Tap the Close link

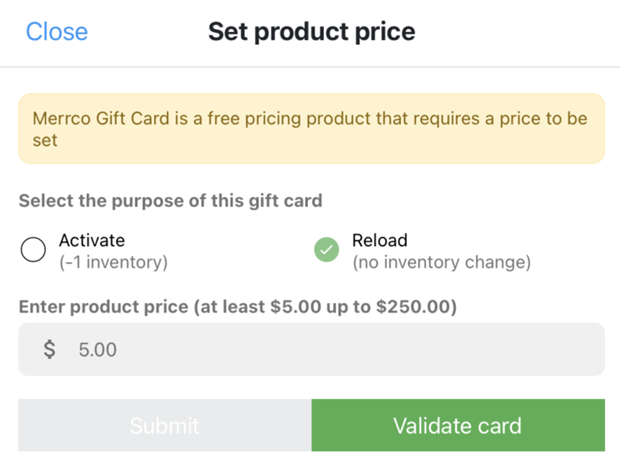(x=56, y=32)
